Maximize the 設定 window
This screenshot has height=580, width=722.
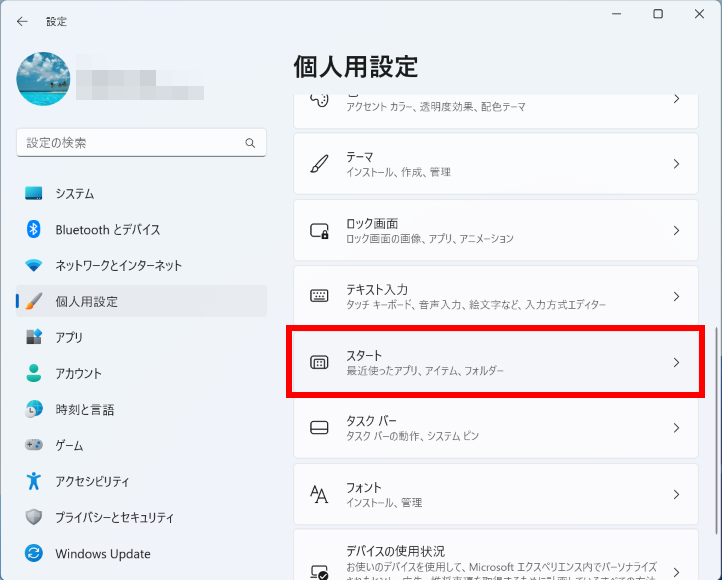[658, 14]
